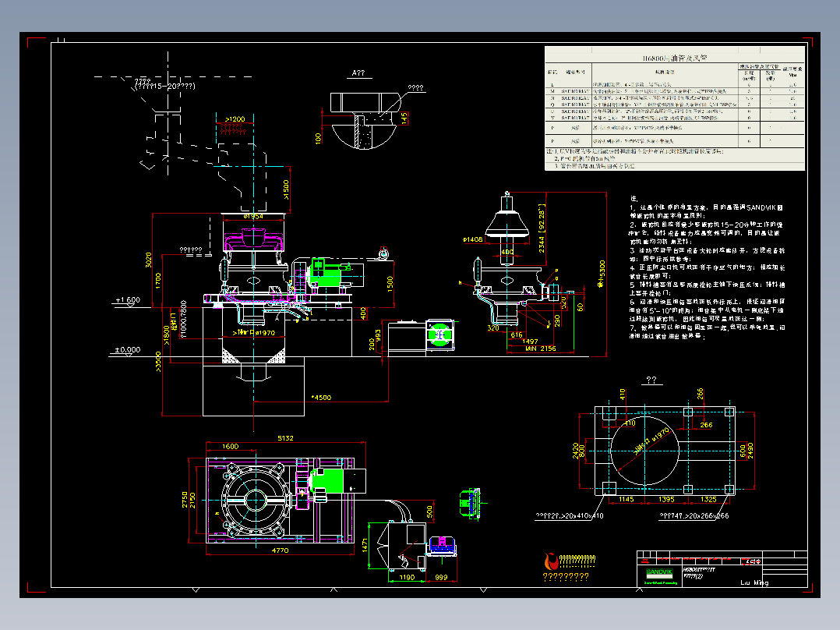Click the '1395' foundation dimension
The width and height of the screenshot is (840, 630).
[x=666, y=499]
